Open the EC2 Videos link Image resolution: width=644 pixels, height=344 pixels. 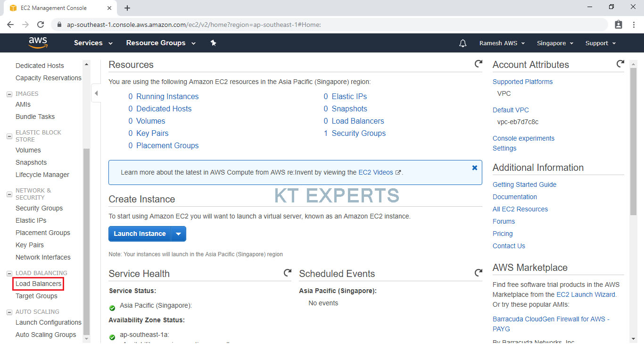point(376,172)
